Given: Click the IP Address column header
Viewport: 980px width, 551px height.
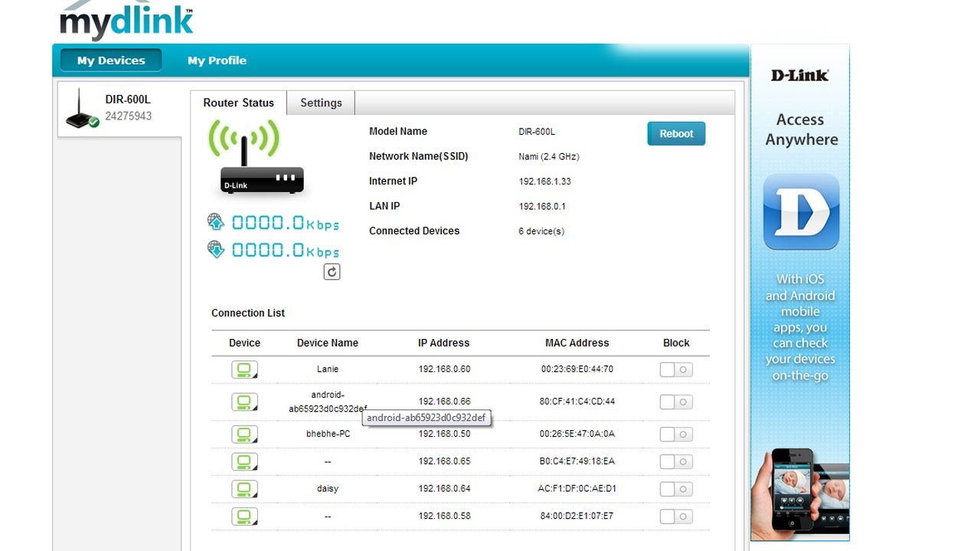Looking at the screenshot, I should click(x=443, y=343).
